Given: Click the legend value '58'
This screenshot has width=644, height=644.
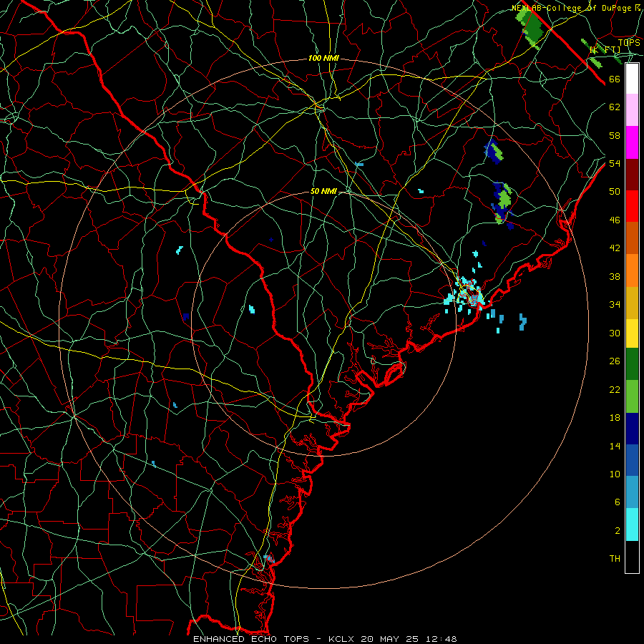Looking at the screenshot, I should tap(615, 135).
